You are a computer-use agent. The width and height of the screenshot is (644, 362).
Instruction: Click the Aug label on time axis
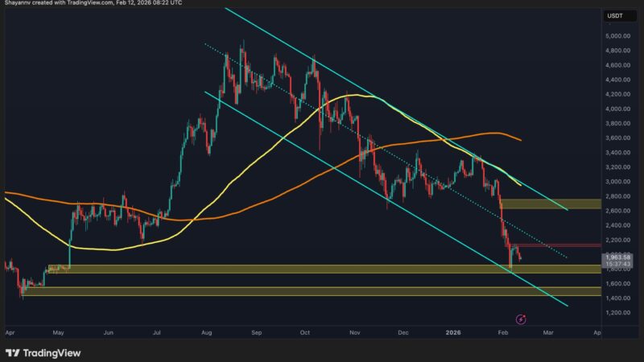point(207,332)
